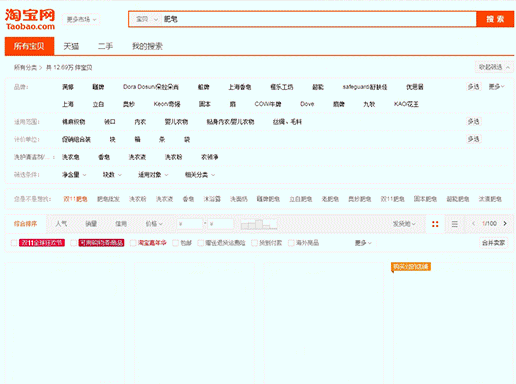This screenshot has width=516, height=384.
Task: Go to next results page arrow
Action: coord(505,224)
